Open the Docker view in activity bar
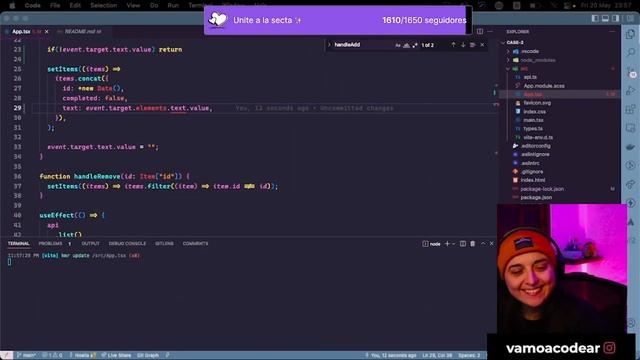 [x=631, y=147]
